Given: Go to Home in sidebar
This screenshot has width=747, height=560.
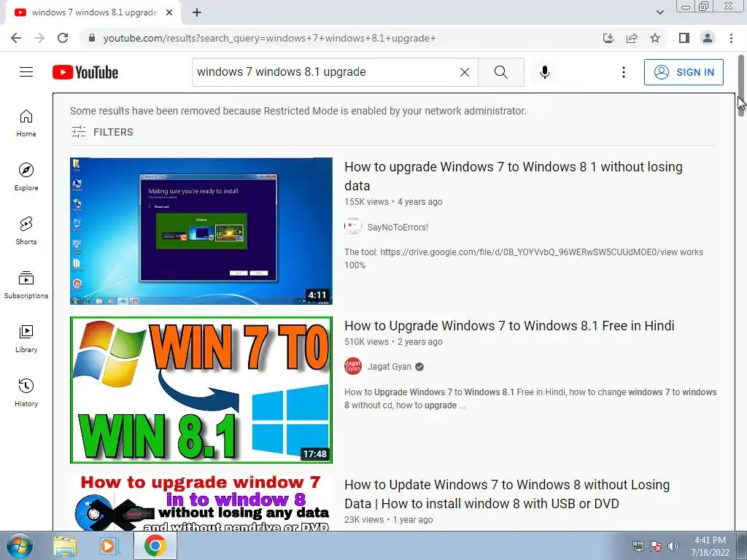Looking at the screenshot, I should (26, 123).
